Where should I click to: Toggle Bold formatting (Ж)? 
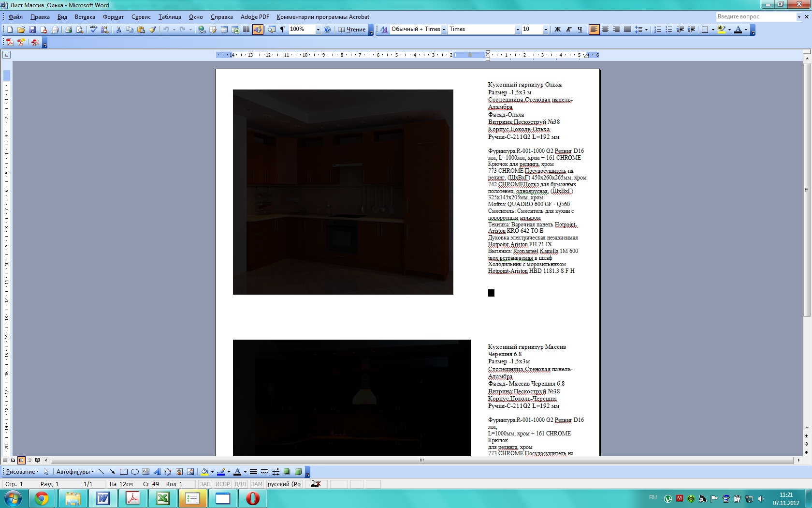coord(557,30)
